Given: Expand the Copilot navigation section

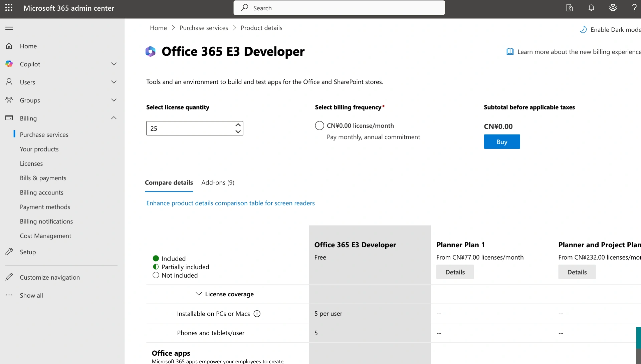Looking at the screenshot, I should [114, 64].
